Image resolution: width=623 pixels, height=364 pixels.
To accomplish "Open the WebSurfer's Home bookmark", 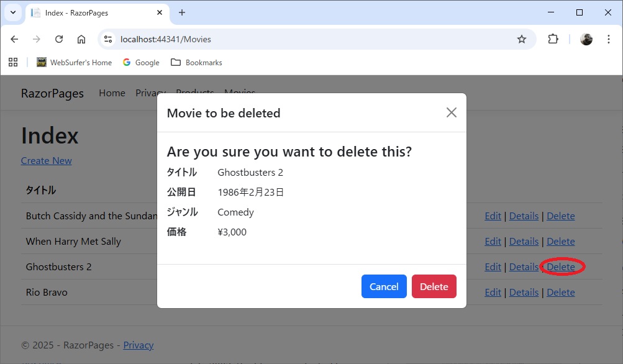I will (x=75, y=62).
